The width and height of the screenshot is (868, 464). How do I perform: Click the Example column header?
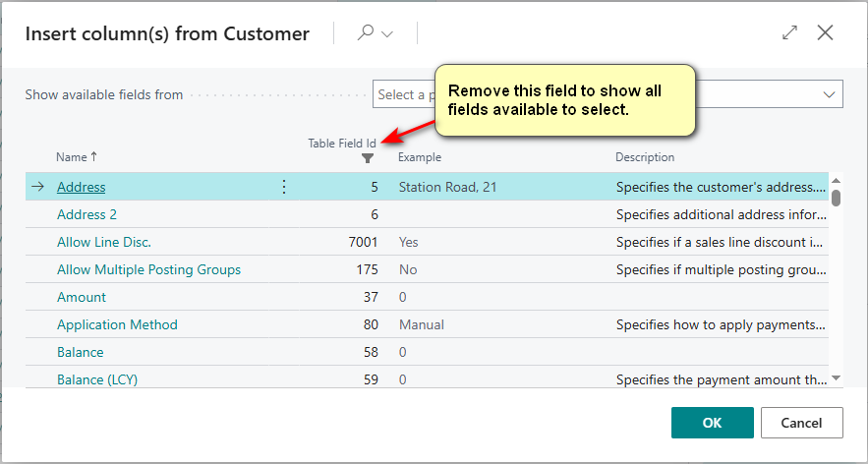point(420,157)
